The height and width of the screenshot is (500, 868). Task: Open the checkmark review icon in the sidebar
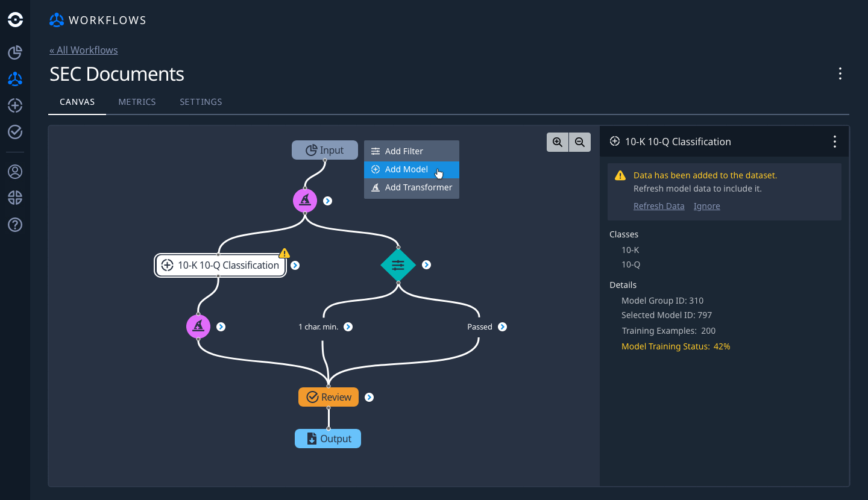pyautogui.click(x=14, y=131)
